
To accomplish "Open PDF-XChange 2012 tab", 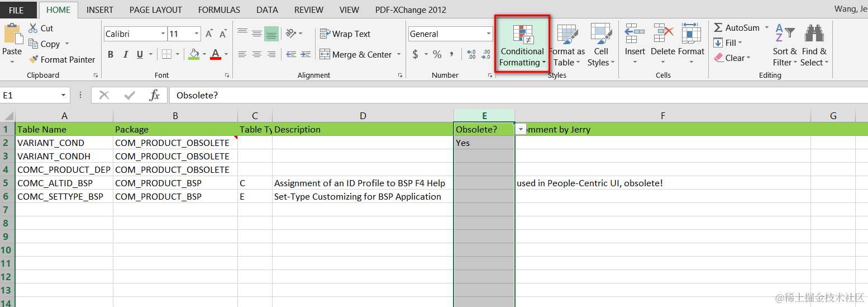I will [x=411, y=10].
